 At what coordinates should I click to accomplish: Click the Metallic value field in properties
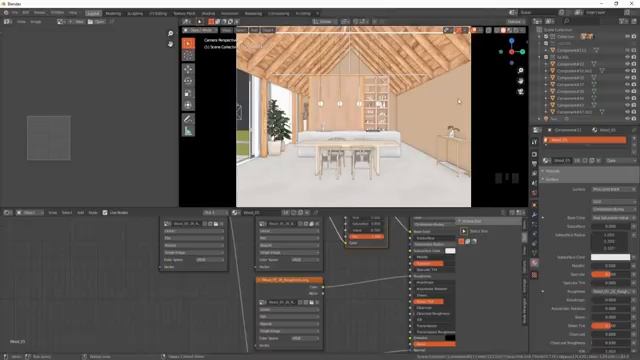611,266
